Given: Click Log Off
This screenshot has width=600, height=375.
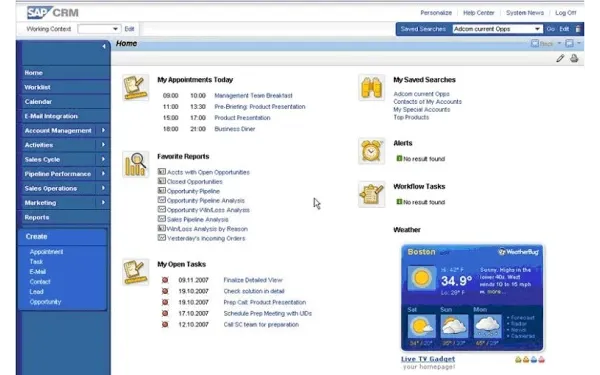Looking at the screenshot, I should tap(566, 13).
